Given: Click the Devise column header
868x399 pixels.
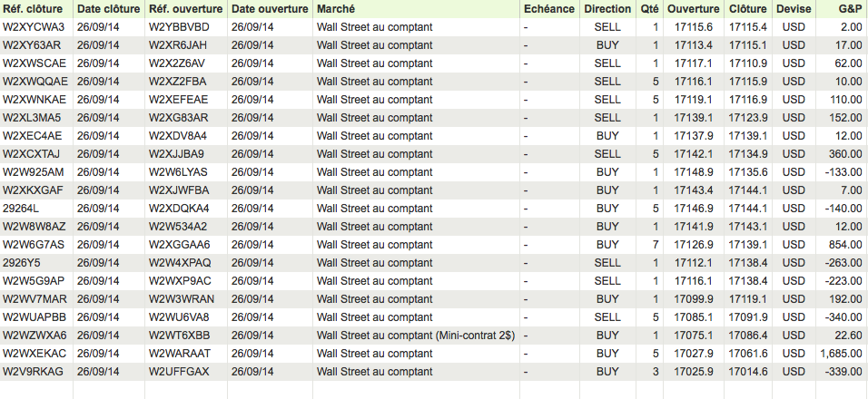Looking at the screenshot, I should 793,8.
